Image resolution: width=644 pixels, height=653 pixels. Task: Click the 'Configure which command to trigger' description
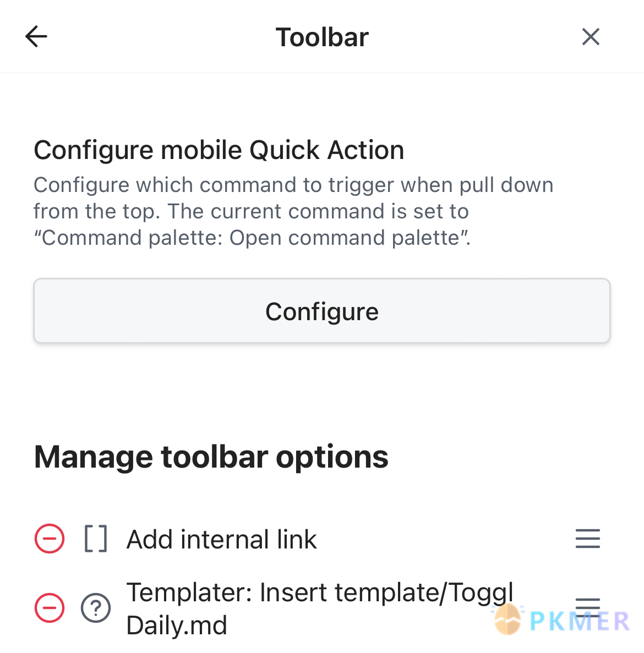click(293, 211)
